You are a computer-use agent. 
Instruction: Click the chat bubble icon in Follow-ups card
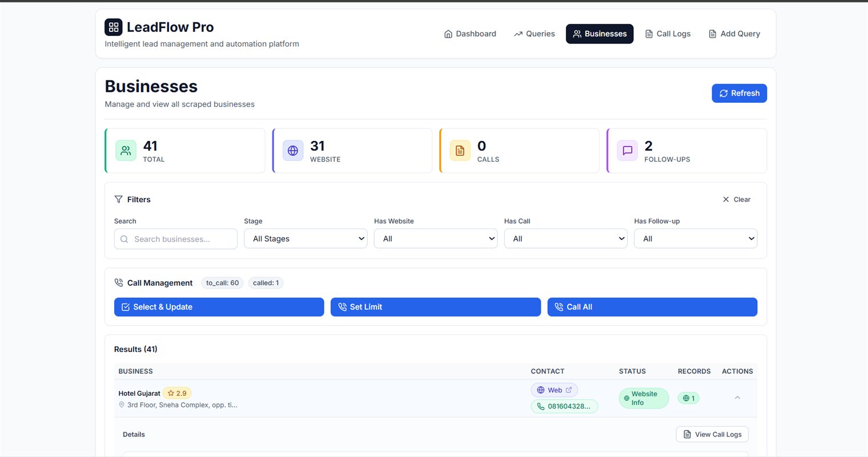pyautogui.click(x=628, y=151)
